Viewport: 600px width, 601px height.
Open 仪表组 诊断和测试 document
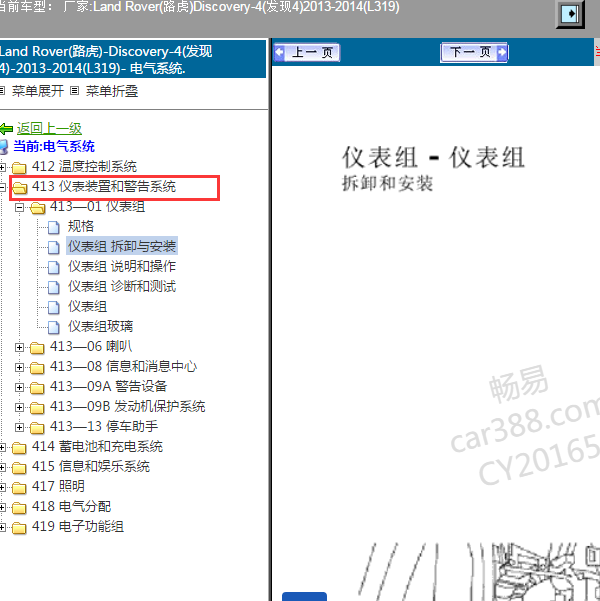[x=122, y=286]
